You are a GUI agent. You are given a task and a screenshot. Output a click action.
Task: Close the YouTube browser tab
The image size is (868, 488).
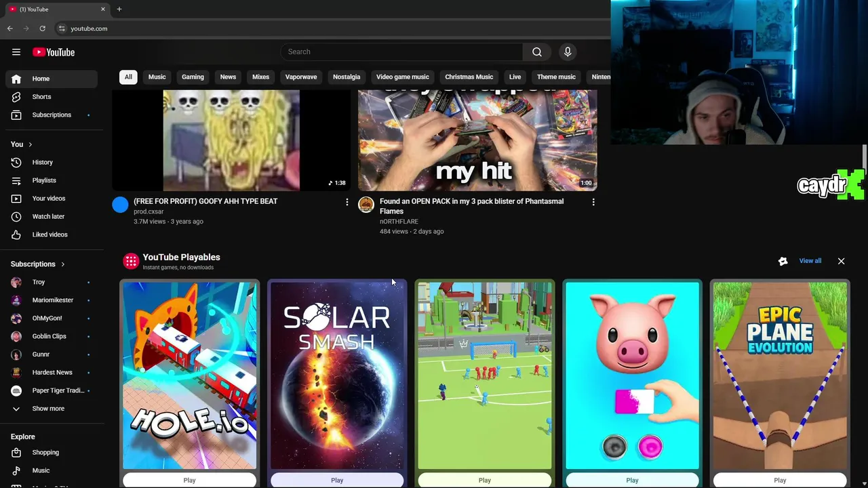(x=103, y=9)
